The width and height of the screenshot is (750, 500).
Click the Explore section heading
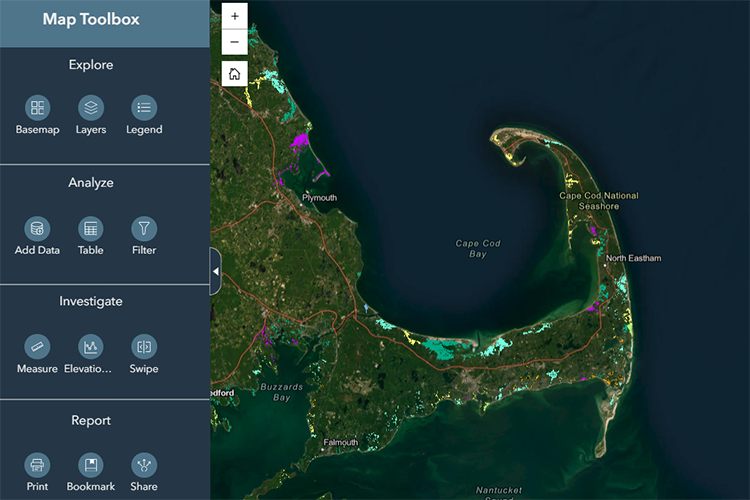(x=91, y=65)
